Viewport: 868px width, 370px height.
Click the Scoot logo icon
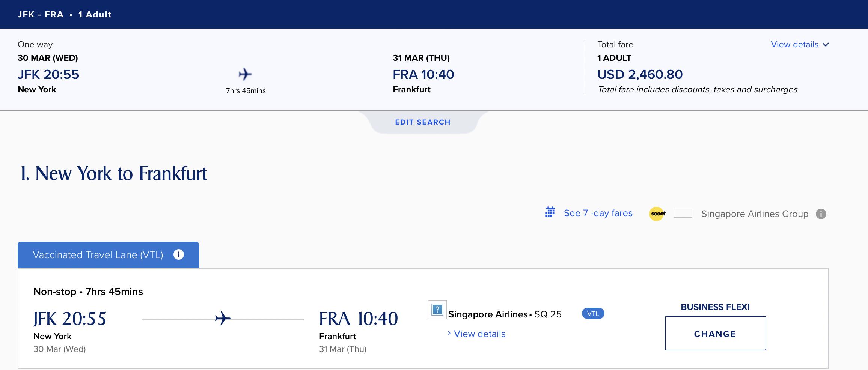coord(657,214)
